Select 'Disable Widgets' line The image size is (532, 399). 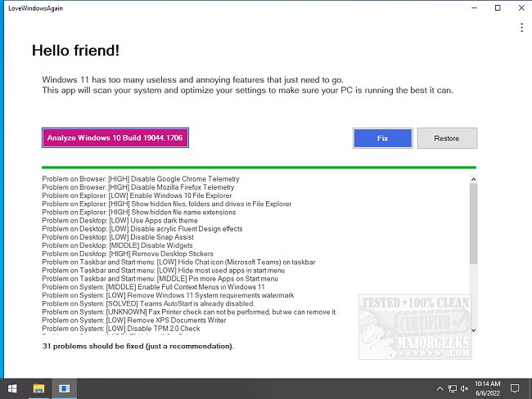[117, 245]
